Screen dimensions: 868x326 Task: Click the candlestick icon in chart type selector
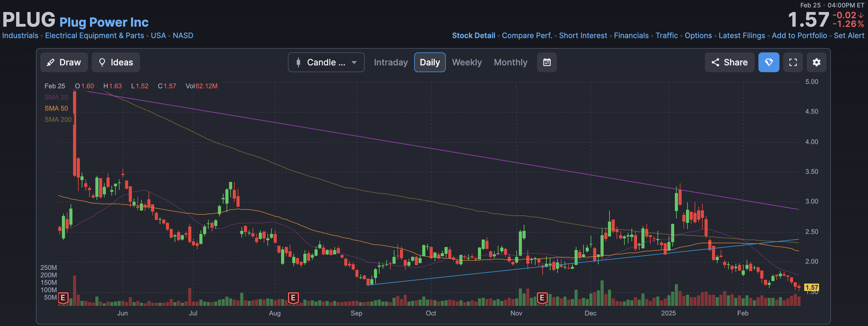pyautogui.click(x=298, y=62)
